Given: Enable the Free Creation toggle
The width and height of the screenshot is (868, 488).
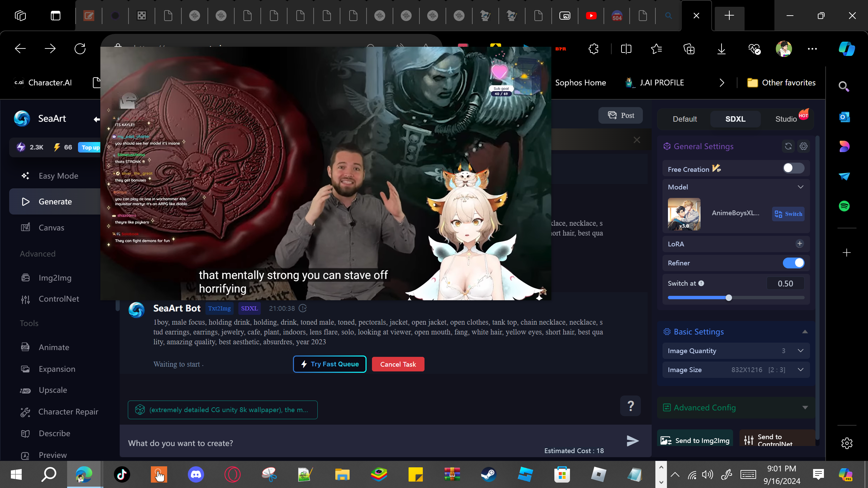Looking at the screenshot, I should (x=793, y=168).
